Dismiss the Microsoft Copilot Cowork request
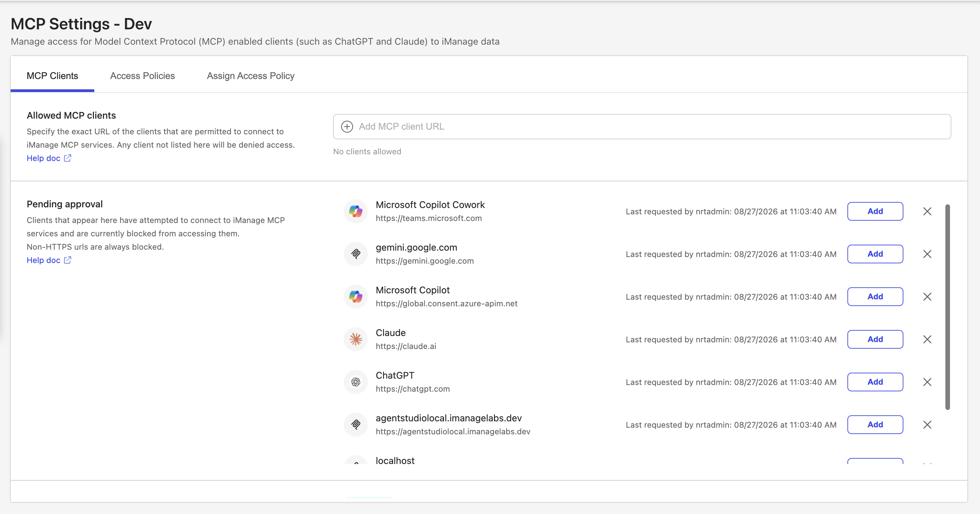 pos(927,211)
